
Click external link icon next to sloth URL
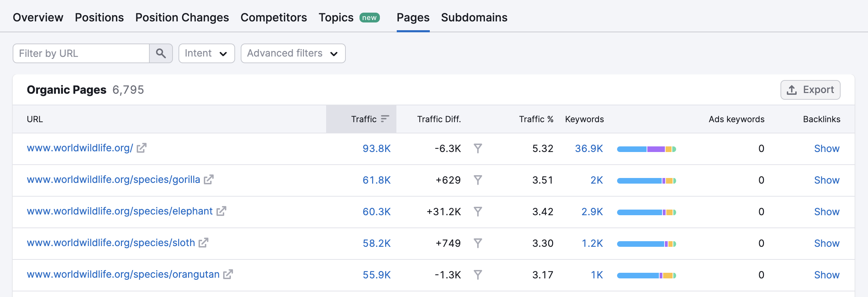click(203, 243)
